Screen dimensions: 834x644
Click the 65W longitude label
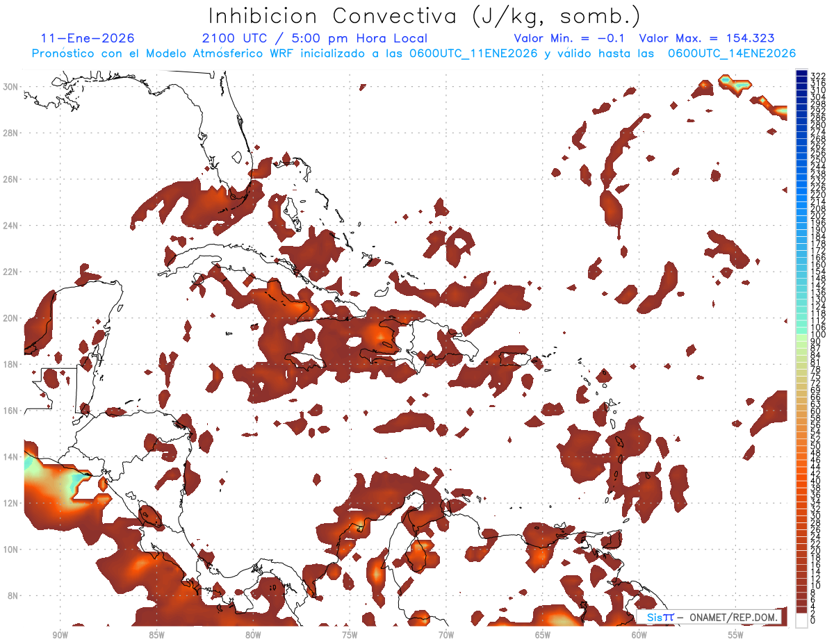(x=543, y=635)
